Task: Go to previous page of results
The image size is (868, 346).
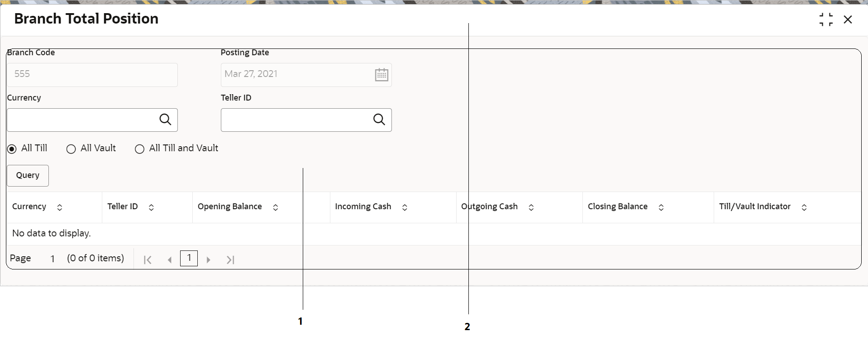Action: pos(170,259)
